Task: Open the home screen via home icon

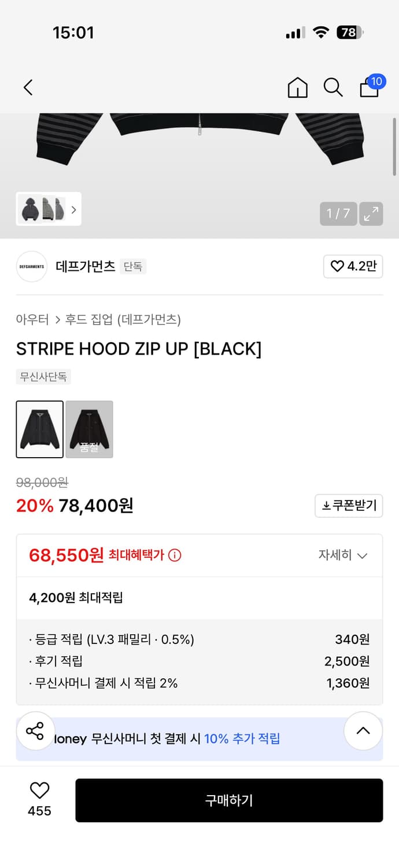Action: point(297,87)
